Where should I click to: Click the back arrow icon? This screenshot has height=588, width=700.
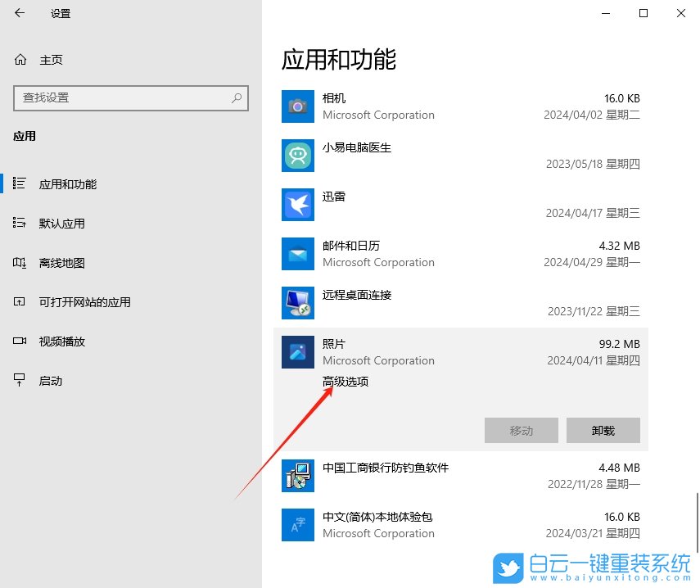[18, 13]
